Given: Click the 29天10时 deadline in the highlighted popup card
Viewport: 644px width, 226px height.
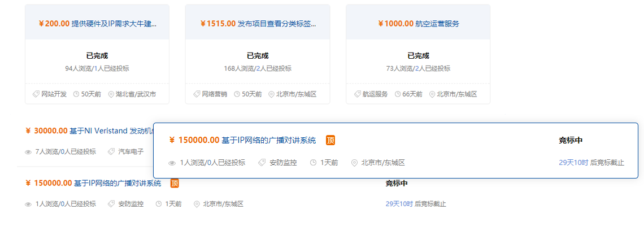Looking at the screenshot, I should [573, 163].
